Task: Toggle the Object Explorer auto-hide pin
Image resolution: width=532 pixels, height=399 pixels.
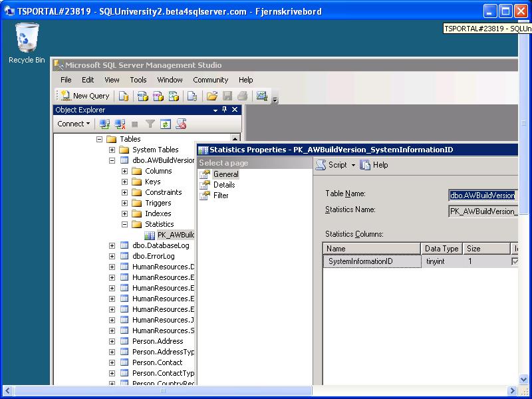Action: tap(225, 109)
